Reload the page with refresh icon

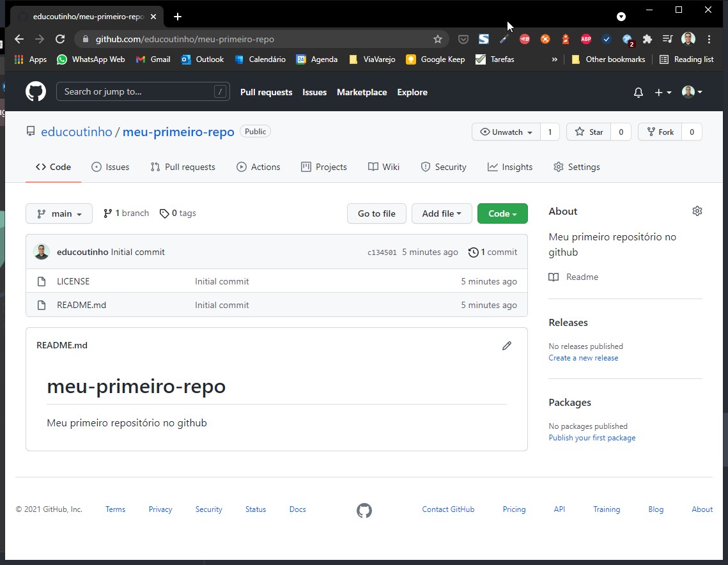click(60, 39)
